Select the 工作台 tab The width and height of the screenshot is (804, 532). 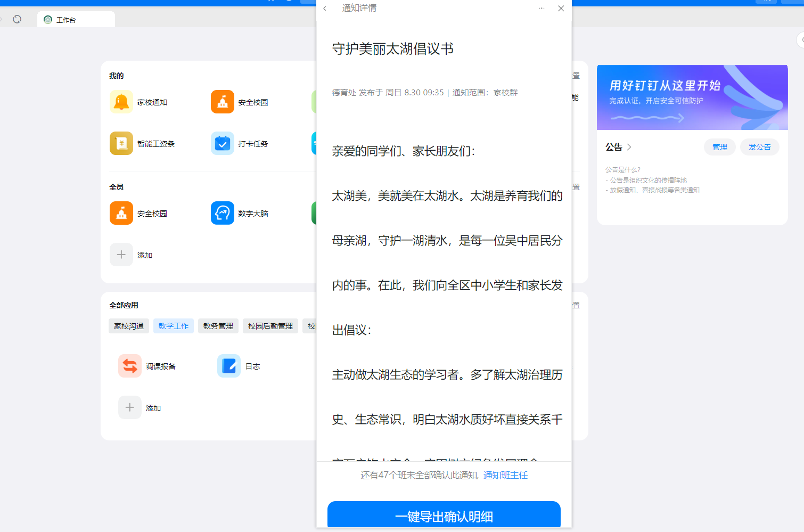pyautogui.click(x=76, y=20)
